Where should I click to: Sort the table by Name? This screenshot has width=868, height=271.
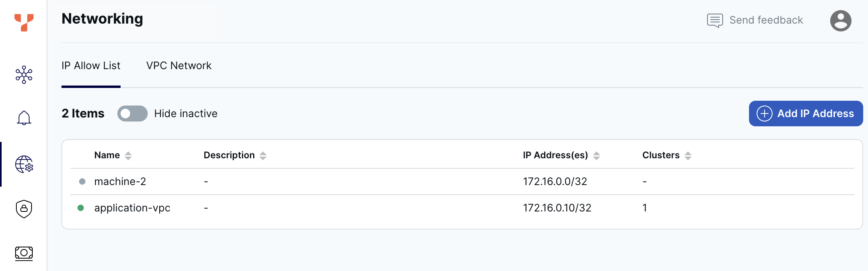(x=128, y=155)
